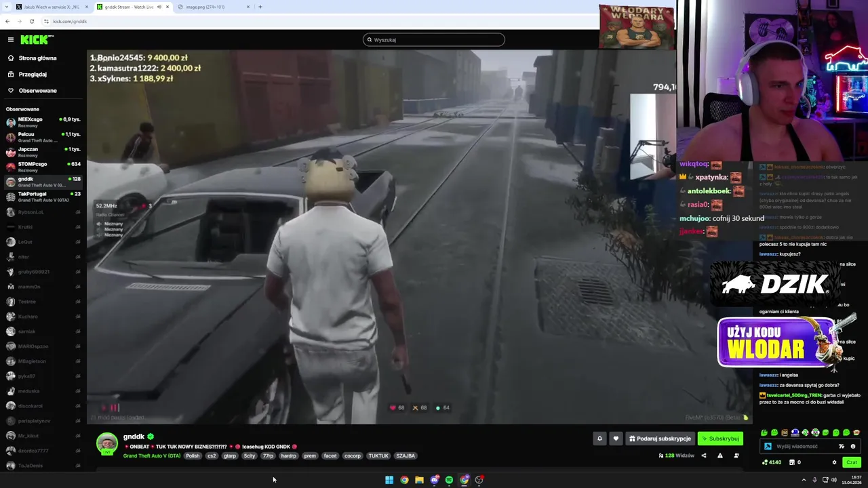Open the Windows Start menu
This screenshot has height=488, width=868.
click(389, 480)
